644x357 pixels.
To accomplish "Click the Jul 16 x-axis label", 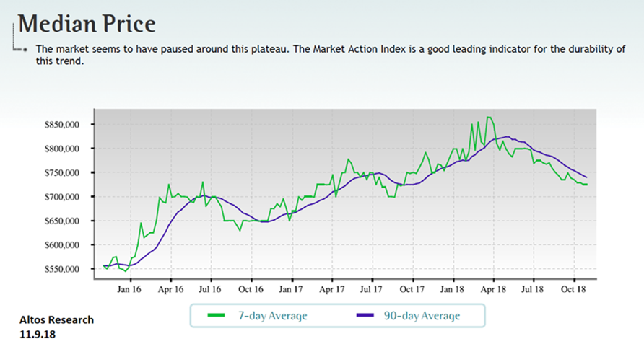I will pos(211,290).
